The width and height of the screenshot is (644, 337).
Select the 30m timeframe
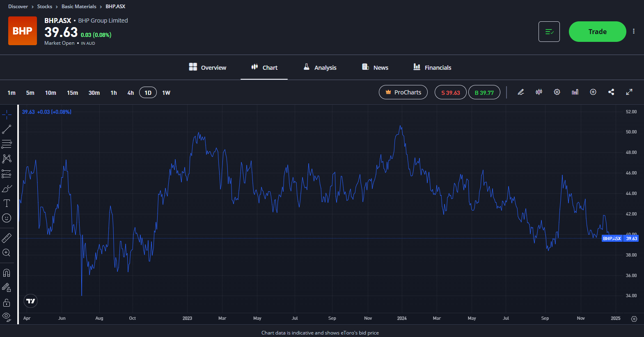tap(94, 93)
